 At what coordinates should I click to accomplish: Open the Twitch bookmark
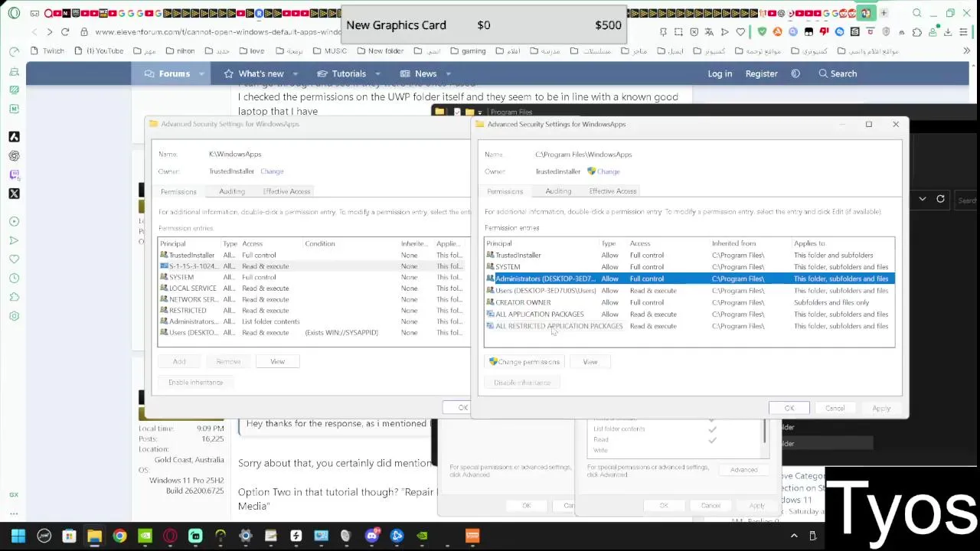(47, 51)
